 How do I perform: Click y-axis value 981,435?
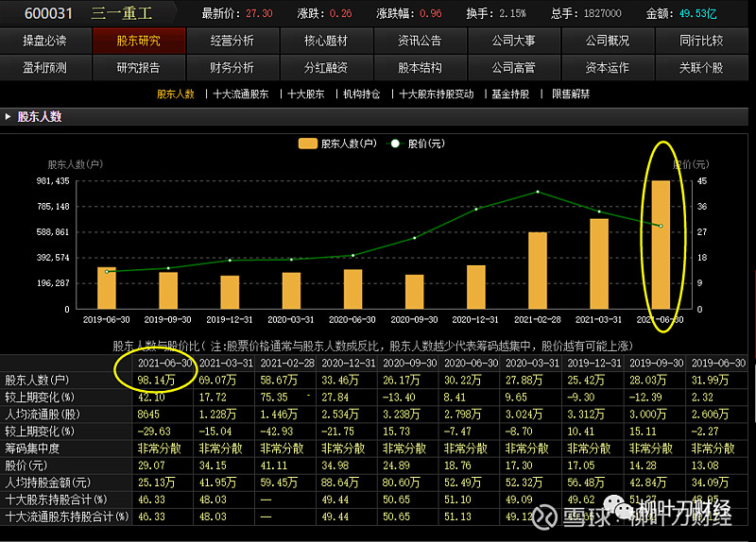[x=53, y=181]
